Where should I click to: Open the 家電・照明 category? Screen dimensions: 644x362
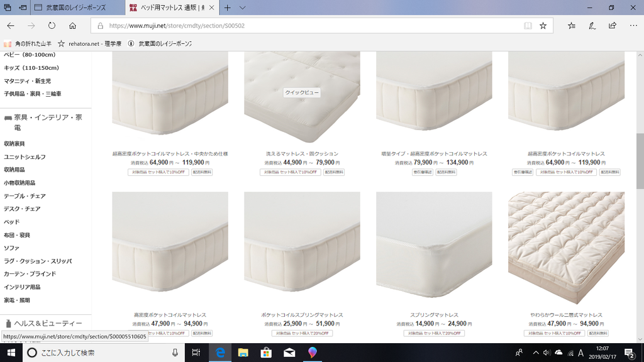(x=17, y=300)
